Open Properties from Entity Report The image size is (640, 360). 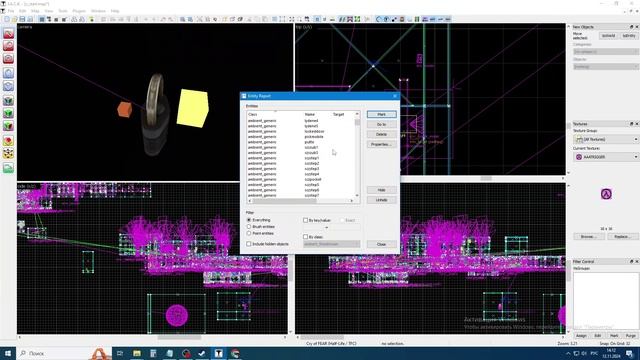point(381,144)
